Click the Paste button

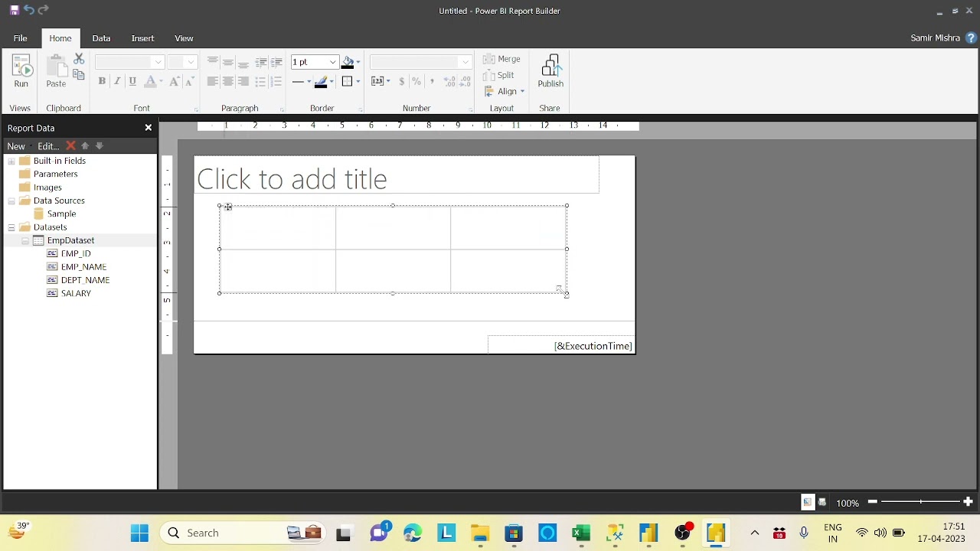pyautogui.click(x=56, y=72)
